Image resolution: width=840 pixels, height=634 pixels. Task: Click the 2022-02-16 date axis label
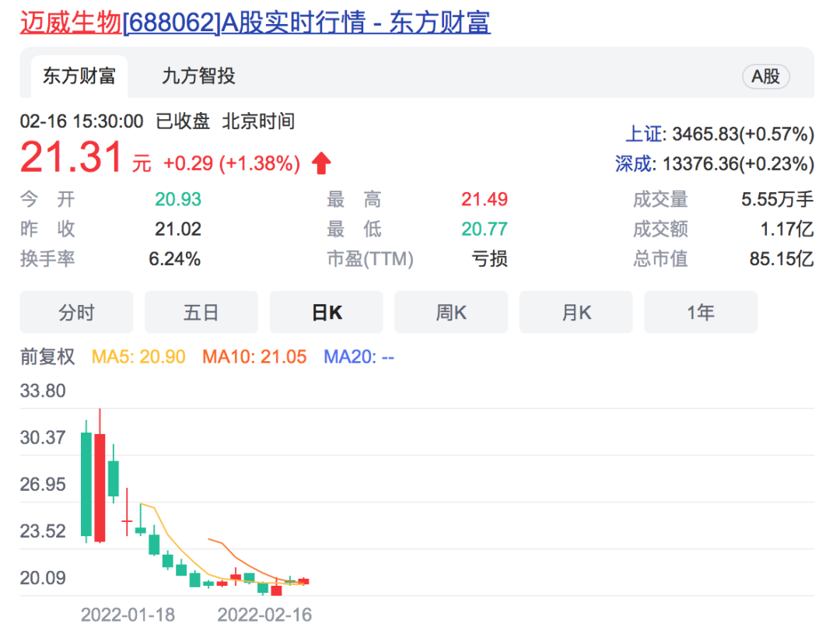[x=264, y=615]
